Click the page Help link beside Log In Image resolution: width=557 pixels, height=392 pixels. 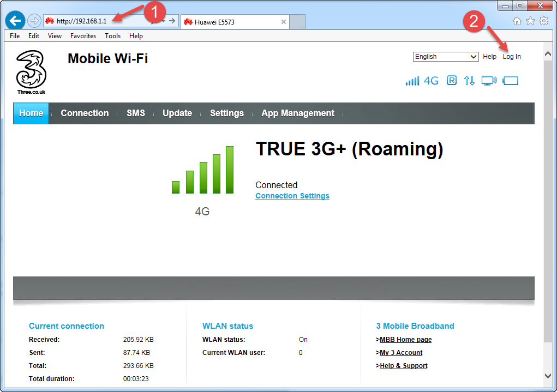(x=489, y=57)
